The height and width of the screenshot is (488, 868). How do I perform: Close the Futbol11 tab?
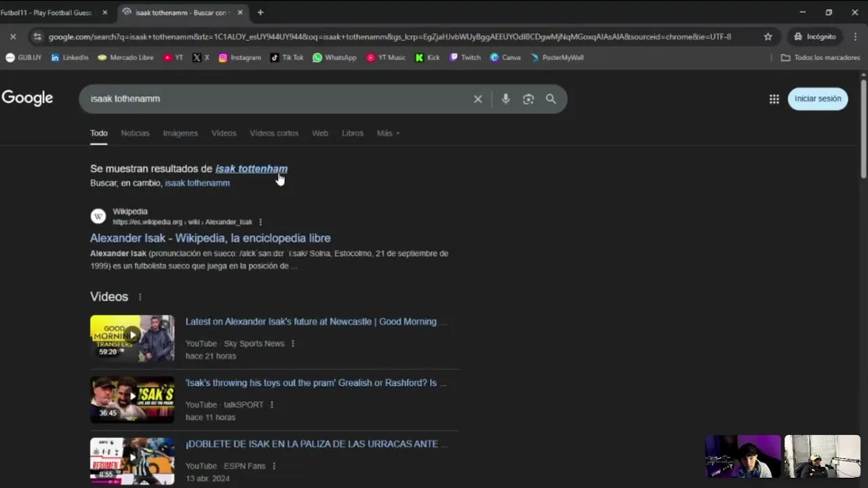pos(105,12)
